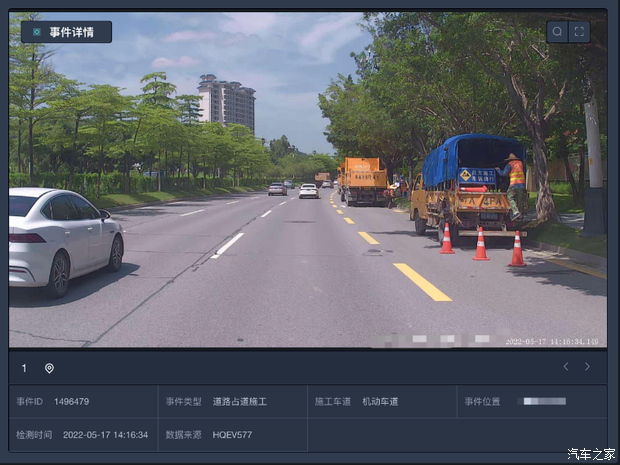The width and height of the screenshot is (620, 465).
Task: Click the image timestamp overlay text
Action: 552,342
